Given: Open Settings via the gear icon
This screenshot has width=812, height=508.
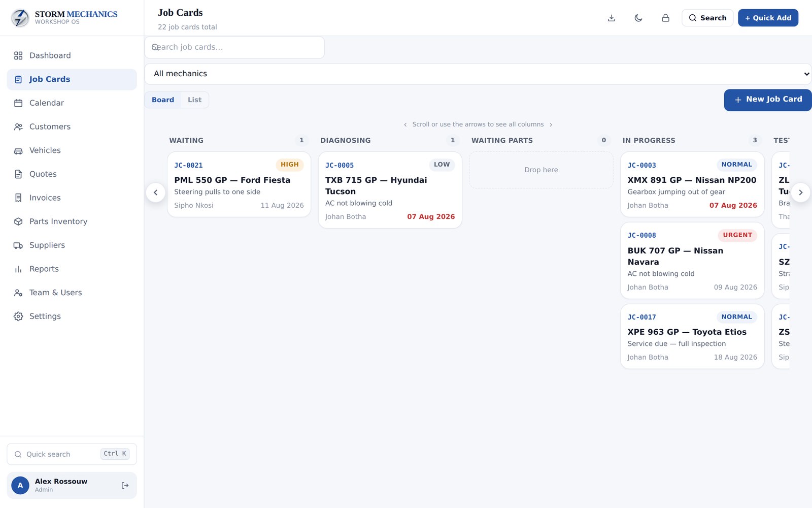Looking at the screenshot, I should (x=18, y=316).
